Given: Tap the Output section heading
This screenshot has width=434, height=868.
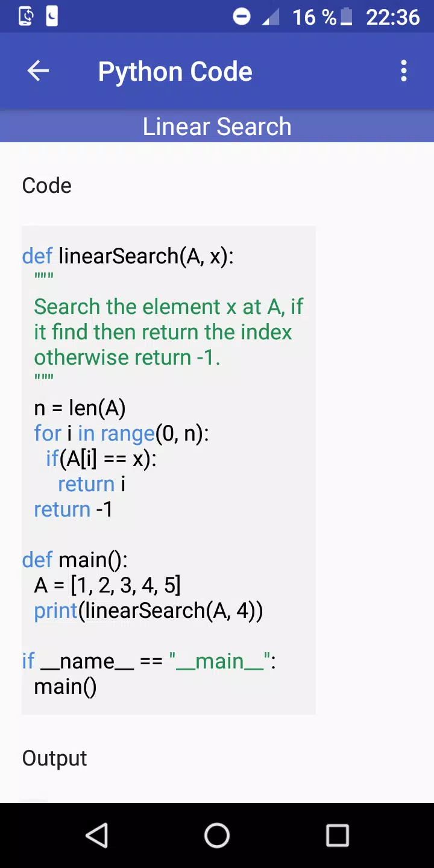Looking at the screenshot, I should click(x=55, y=758).
